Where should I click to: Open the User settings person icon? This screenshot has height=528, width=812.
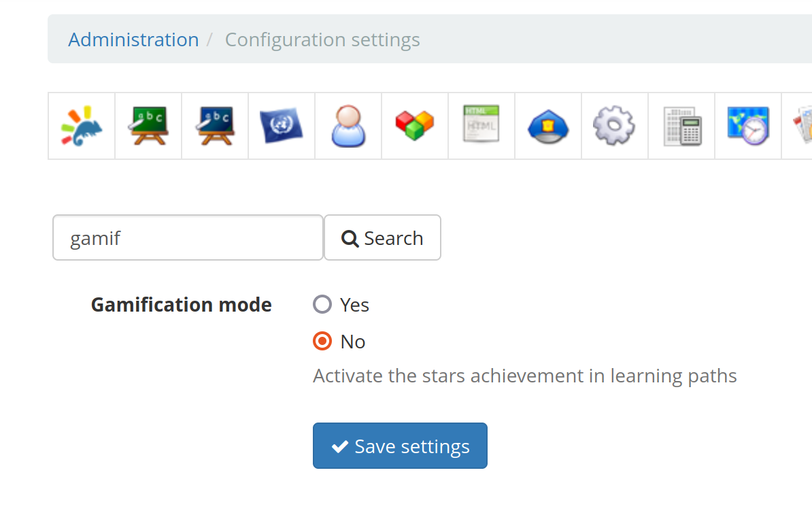pyautogui.click(x=348, y=126)
